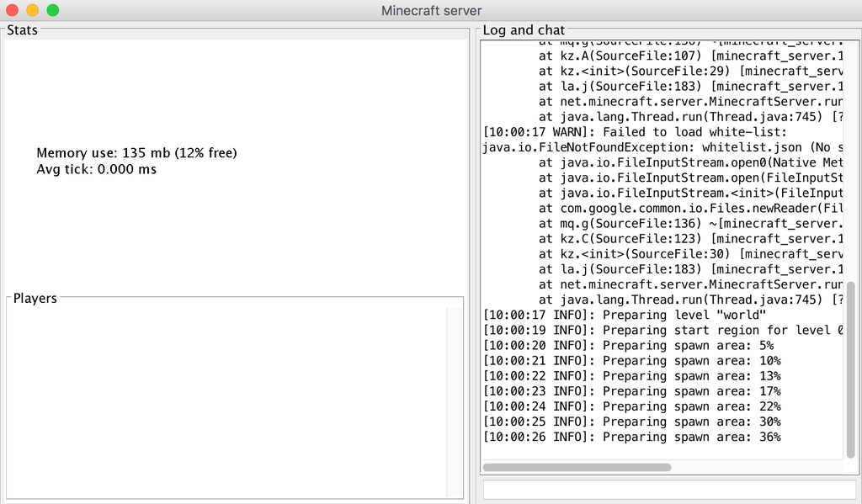
Task: Click the server command input field
Action: click(x=668, y=490)
